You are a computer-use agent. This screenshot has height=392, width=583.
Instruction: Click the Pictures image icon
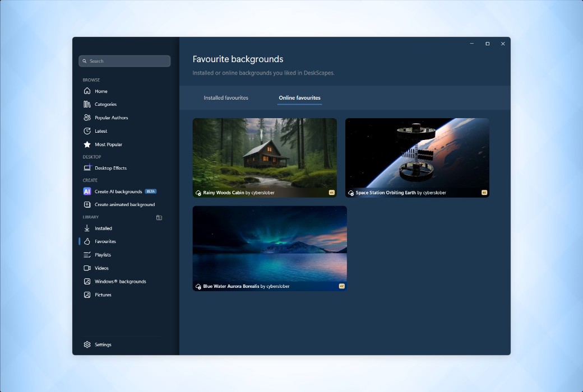pyautogui.click(x=87, y=295)
